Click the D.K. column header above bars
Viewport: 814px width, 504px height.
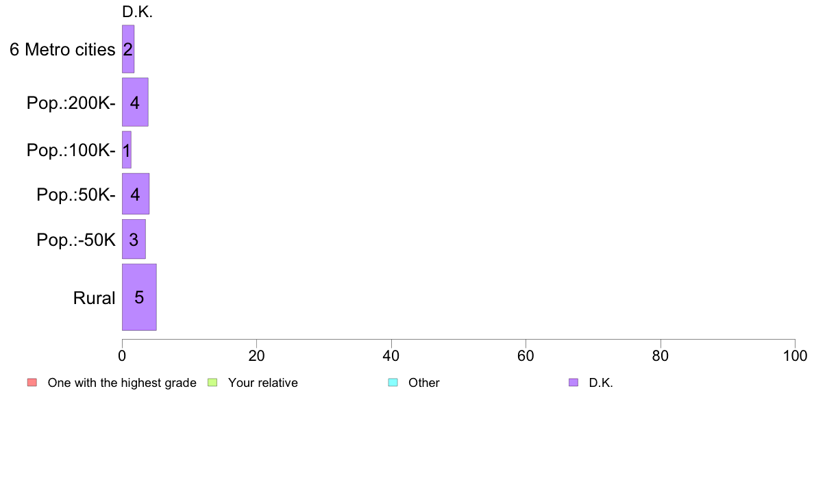[137, 12]
